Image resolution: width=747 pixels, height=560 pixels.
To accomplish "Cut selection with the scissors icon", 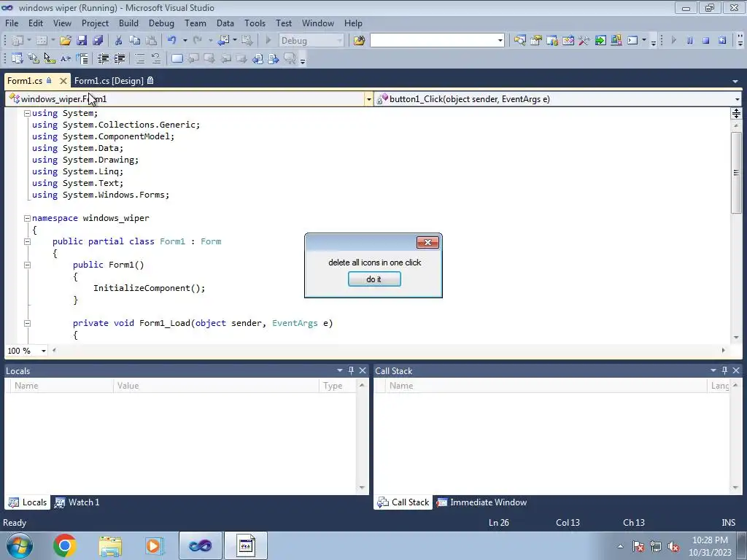I will (x=119, y=41).
